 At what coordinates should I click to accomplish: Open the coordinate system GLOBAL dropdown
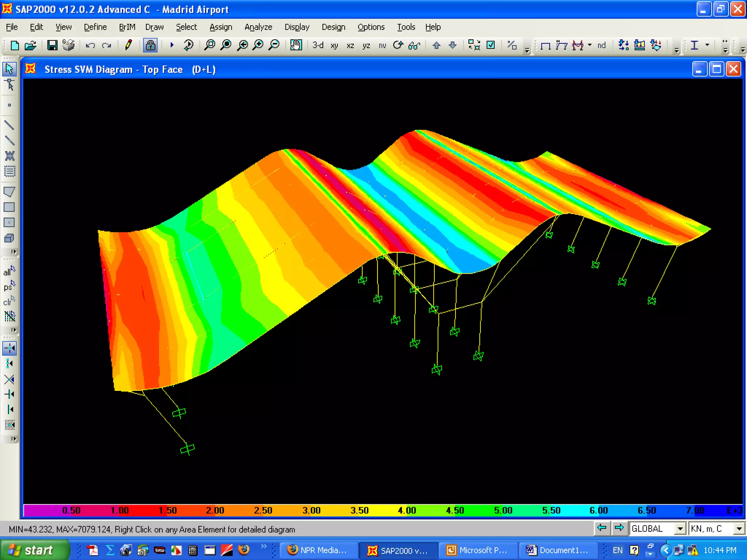[680, 529]
